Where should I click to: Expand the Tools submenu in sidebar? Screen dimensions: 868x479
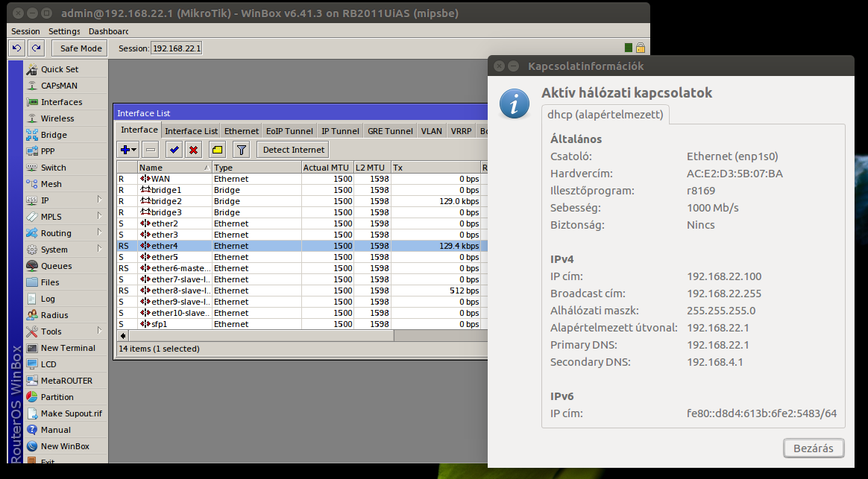coord(99,332)
